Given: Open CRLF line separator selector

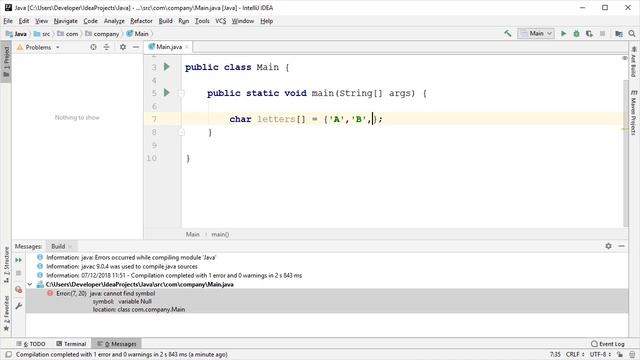Looking at the screenshot, I should pos(575,354).
